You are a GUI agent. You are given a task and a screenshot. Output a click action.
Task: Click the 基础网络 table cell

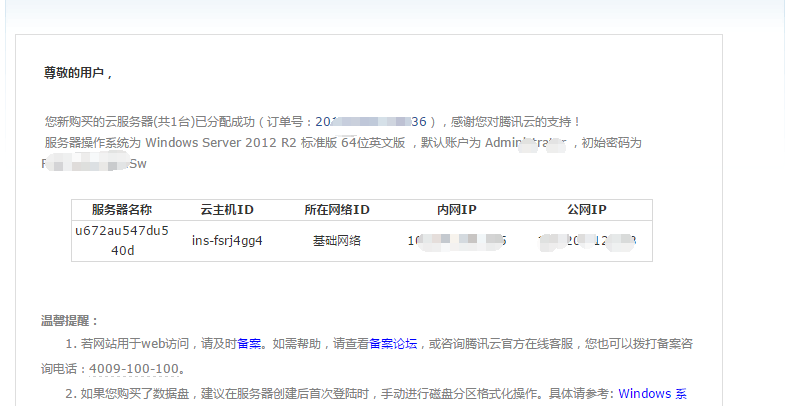pos(337,241)
